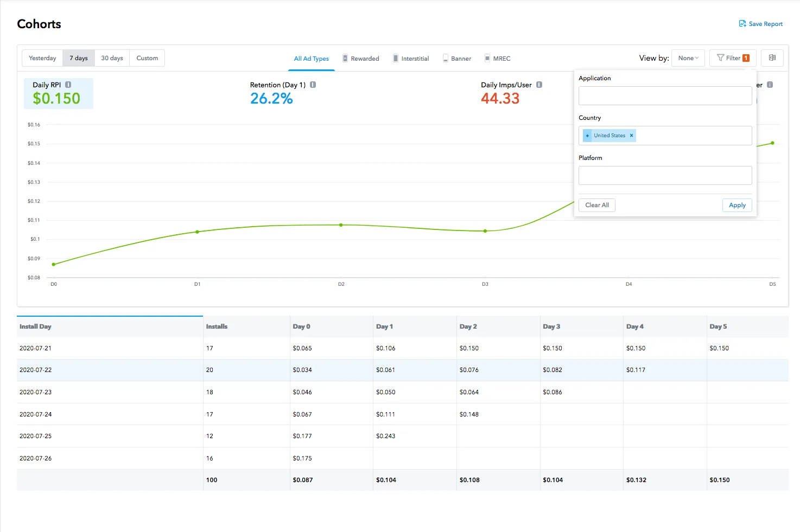Click the D1 chart data point

pyautogui.click(x=197, y=232)
